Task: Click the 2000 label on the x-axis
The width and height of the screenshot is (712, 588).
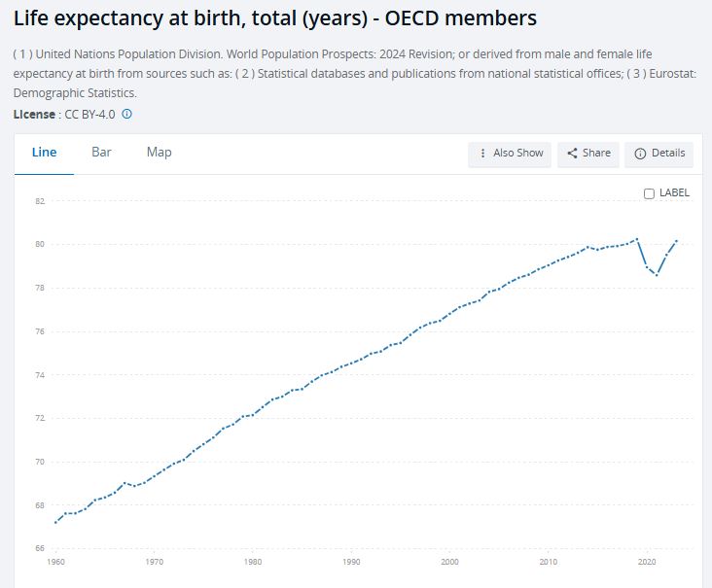Action: pos(449,562)
